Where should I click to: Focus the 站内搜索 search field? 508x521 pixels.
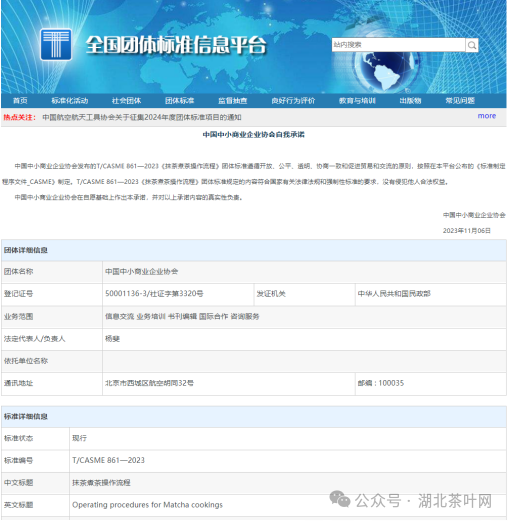398,45
